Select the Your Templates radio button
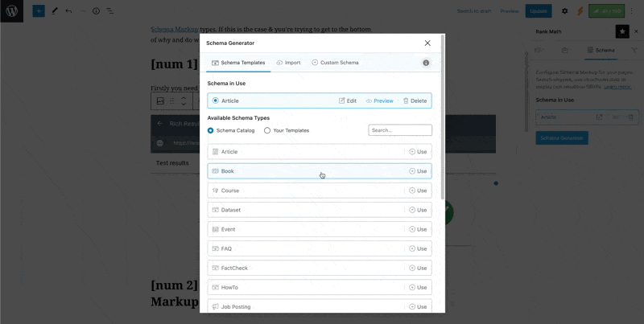 [x=267, y=130]
